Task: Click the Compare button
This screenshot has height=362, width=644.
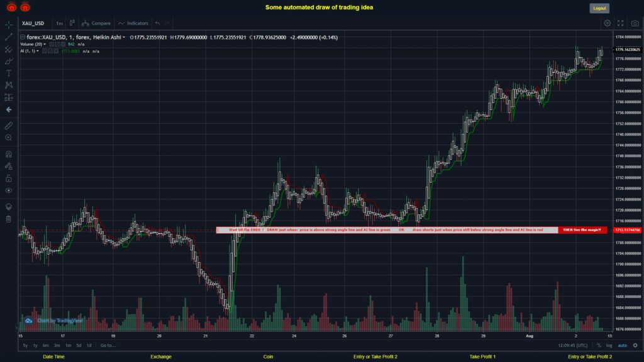Action: coord(96,23)
